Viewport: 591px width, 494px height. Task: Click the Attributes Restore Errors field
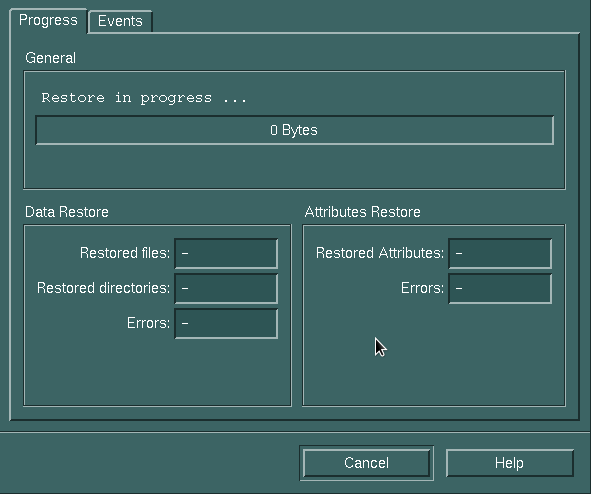pyautogui.click(x=500, y=288)
